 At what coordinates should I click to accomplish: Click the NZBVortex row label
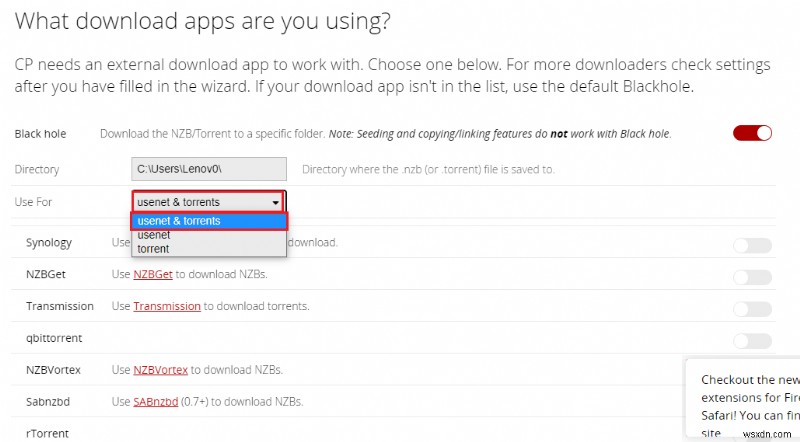[53, 370]
